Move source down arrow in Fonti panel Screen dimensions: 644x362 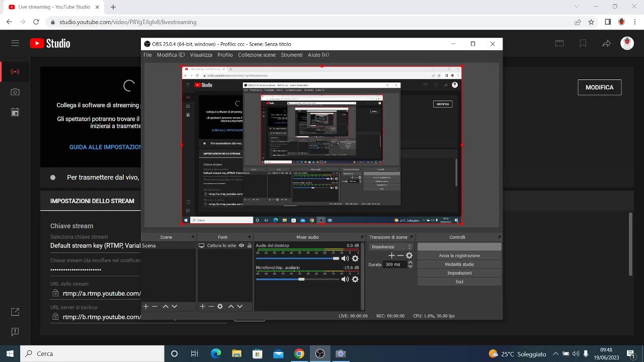[239, 306]
